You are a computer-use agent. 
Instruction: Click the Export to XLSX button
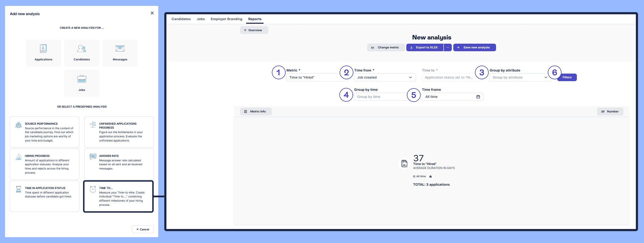424,48
